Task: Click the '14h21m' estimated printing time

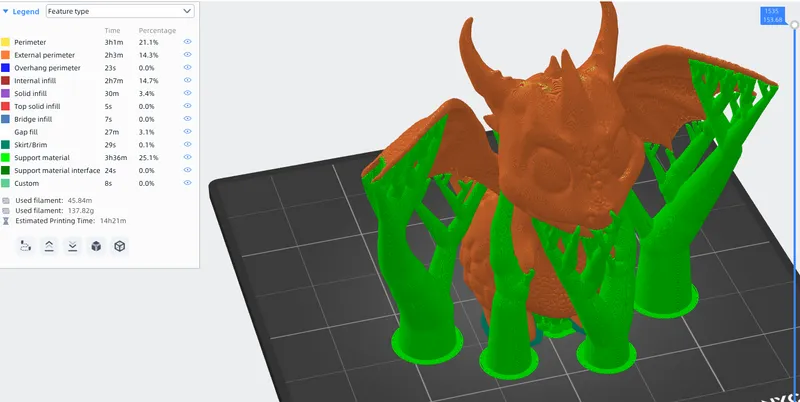Action: (x=112, y=221)
